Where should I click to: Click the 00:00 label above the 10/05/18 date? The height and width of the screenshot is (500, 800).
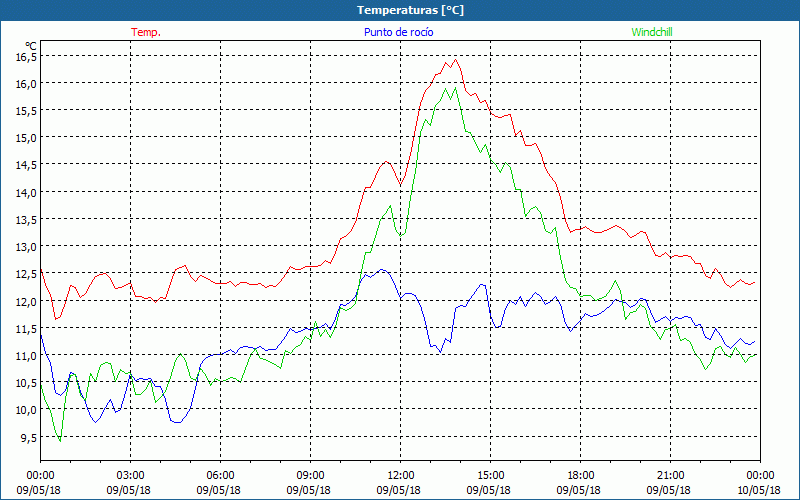click(x=760, y=475)
